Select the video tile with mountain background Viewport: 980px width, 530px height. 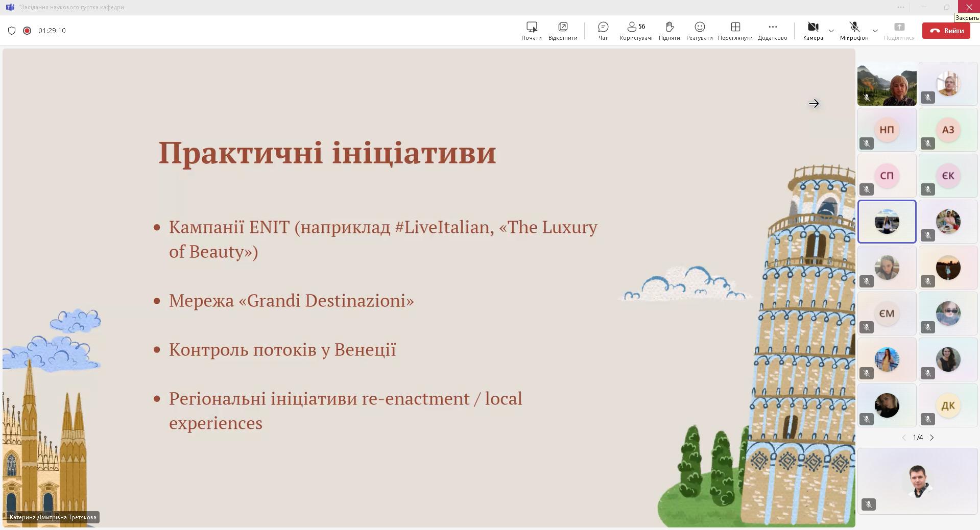click(887, 84)
